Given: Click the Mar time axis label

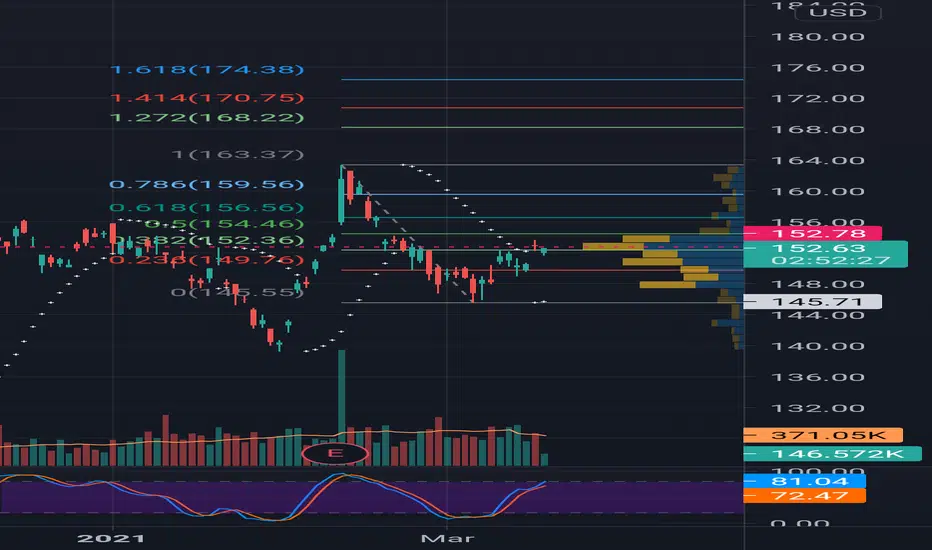Looking at the screenshot, I should [x=447, y=539].
